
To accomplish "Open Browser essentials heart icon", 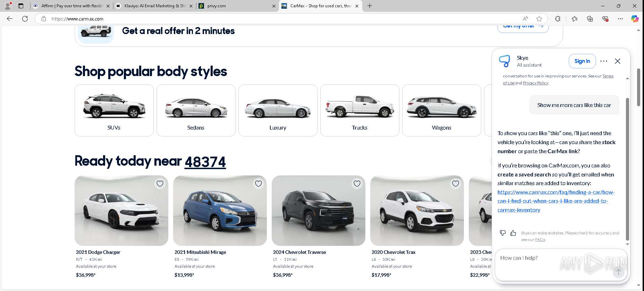I will 605,19.
